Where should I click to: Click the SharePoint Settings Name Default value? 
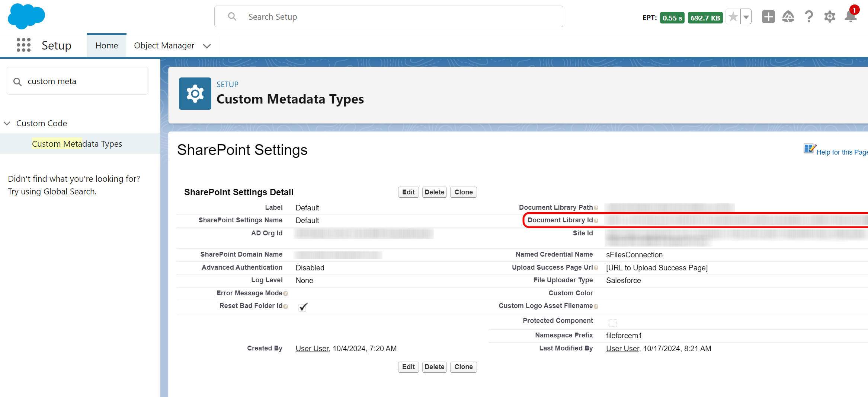pyautogui.click(x=307, y=220)
